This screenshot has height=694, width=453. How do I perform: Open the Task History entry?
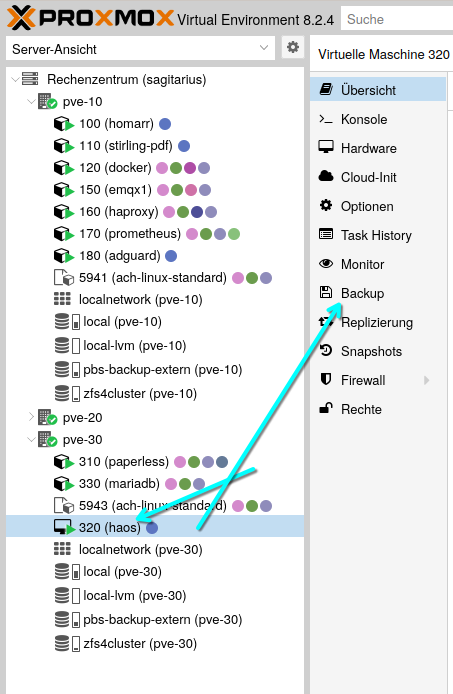click(x=378, y=235)
